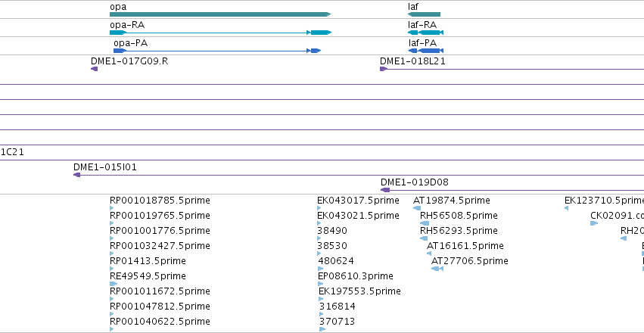The width and height of the screenshot is (644, 333).
Task: Click the 370713 feature glyph
Action: 322,329
